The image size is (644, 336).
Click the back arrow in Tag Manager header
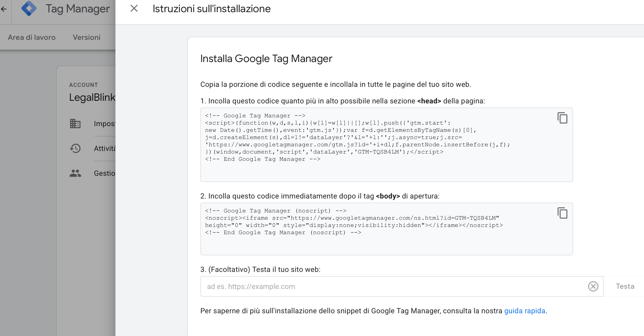click(4, 9)
